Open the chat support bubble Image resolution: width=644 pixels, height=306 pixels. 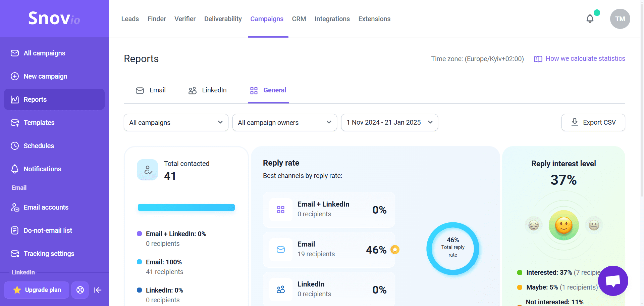pyautogui.click(x=613, y=281)
